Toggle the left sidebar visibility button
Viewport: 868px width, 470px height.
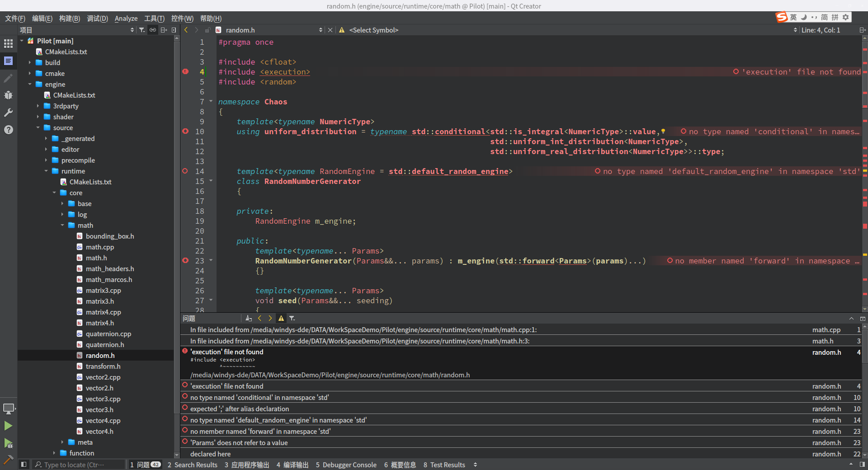pyautogui.click(x=24, y=465)
